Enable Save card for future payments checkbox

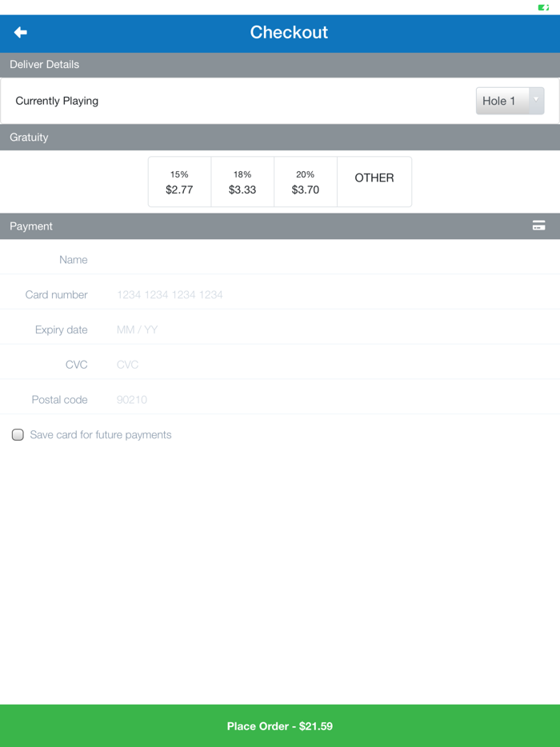click(x=18, y=434)
